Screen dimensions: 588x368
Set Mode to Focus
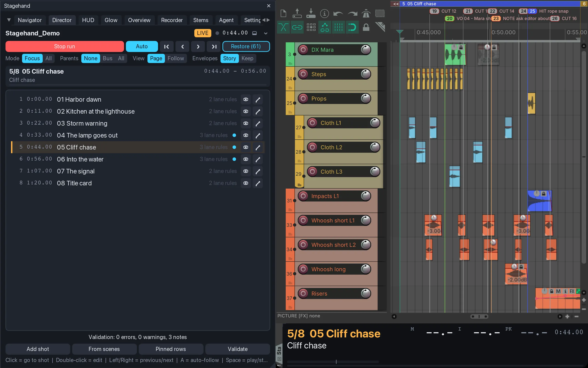coord(32,58)
